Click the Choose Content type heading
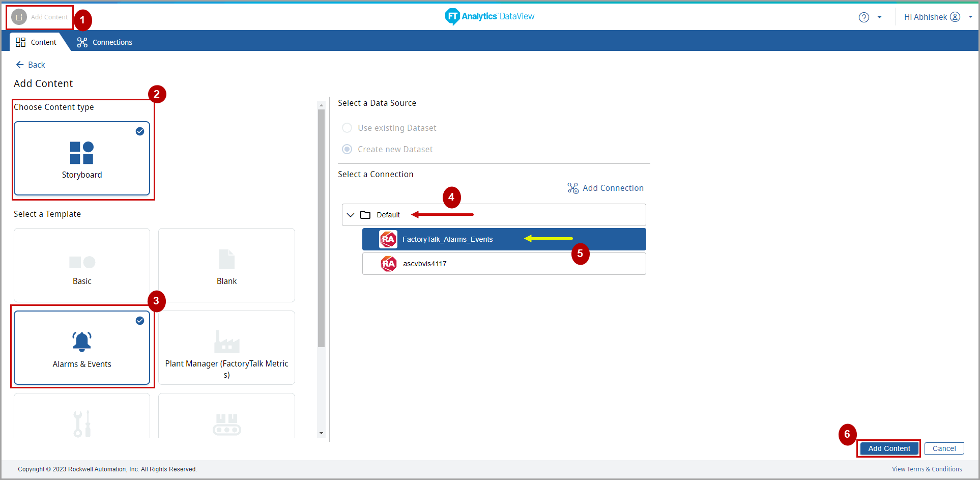 (54, 107)
